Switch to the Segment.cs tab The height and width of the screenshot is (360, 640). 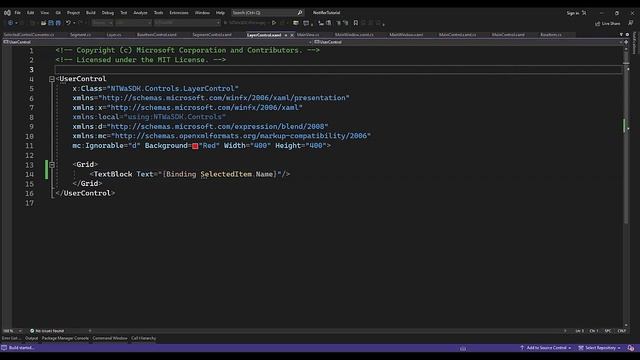(x=80, y=35)
